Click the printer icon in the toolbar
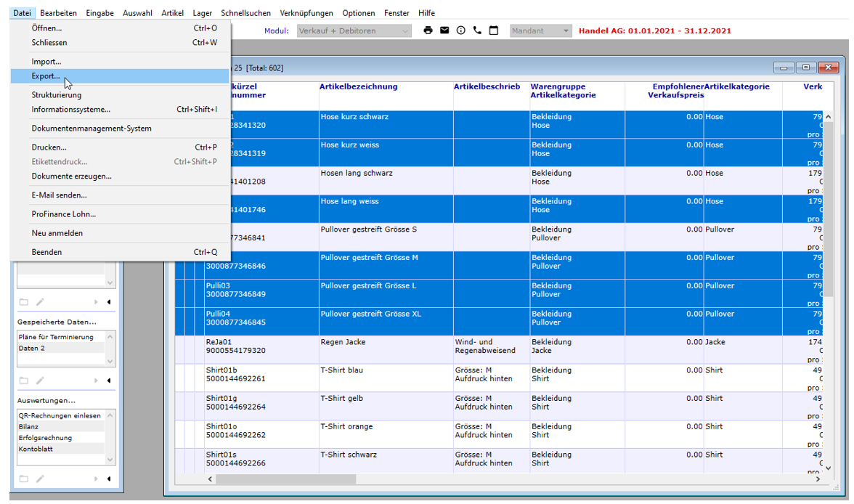854x504 pixels. point(428,31)
